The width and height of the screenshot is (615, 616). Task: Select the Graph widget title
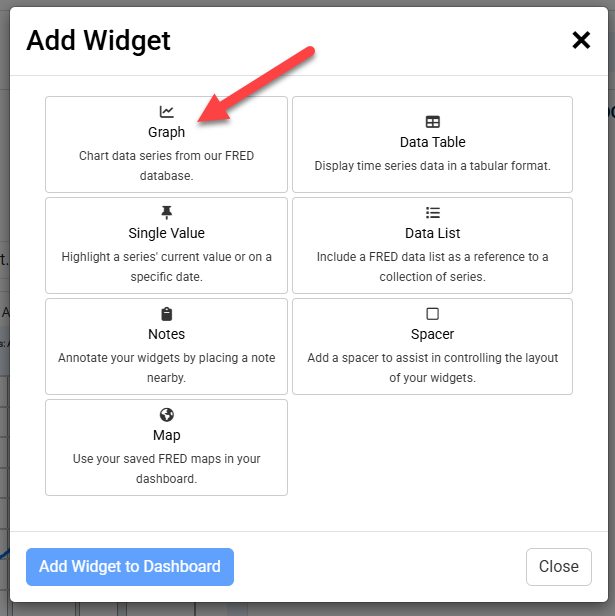tap(167, 132)
